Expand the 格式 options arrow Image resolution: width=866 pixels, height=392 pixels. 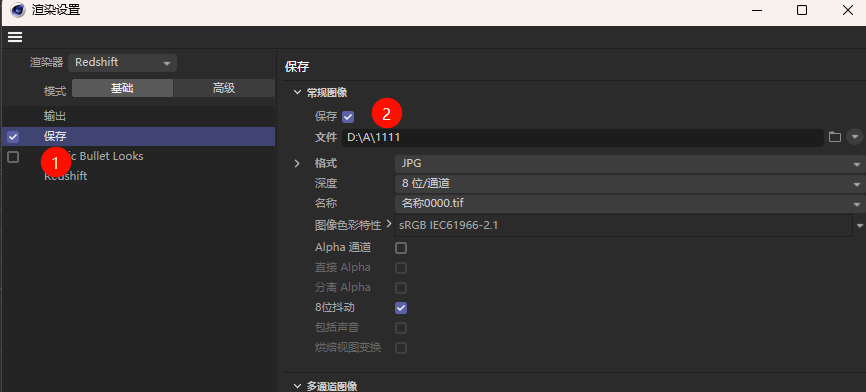(297, 163)
